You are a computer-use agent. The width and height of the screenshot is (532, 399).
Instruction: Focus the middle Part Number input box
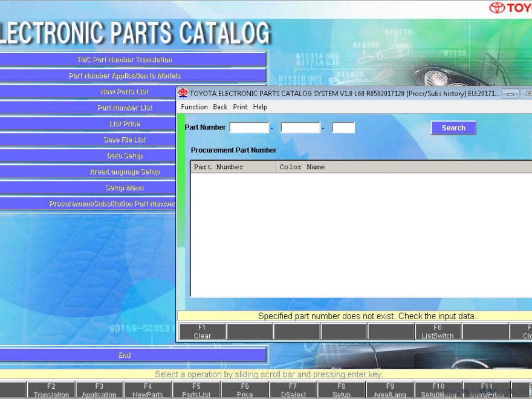[x=300, y=128]
